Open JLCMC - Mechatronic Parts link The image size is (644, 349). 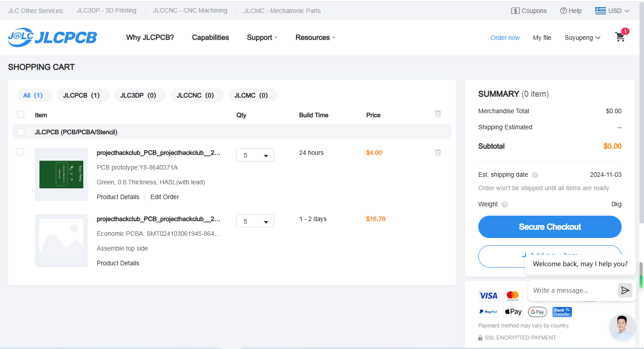pos(282,10)
